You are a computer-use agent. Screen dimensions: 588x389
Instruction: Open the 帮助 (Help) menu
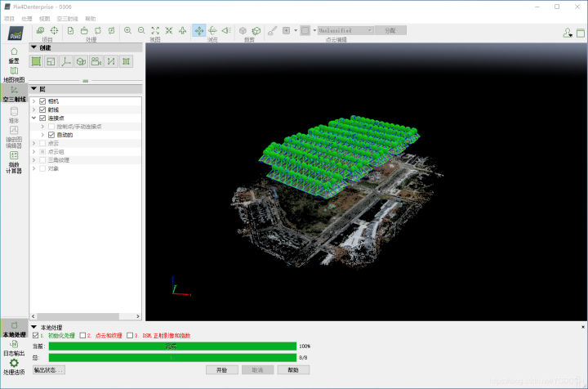tap(90, 17)
